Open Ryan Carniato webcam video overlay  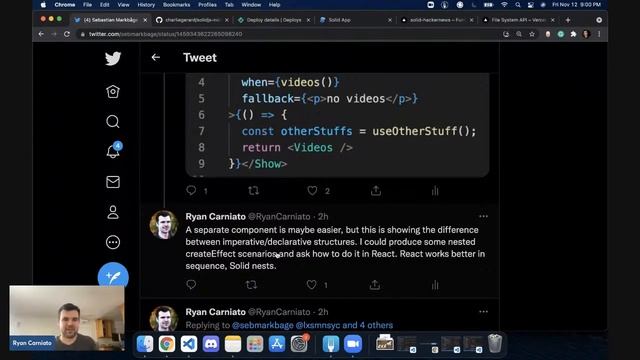[x=67, y=318]
